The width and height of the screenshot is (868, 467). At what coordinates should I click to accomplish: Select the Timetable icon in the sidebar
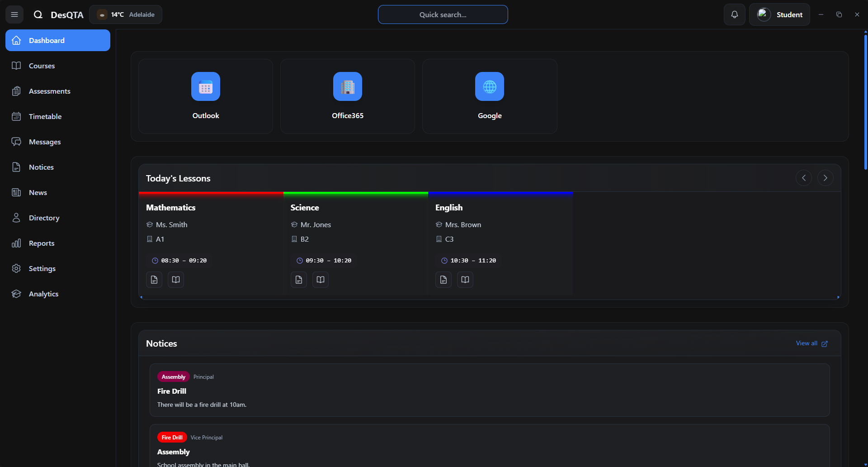(16, 116)
